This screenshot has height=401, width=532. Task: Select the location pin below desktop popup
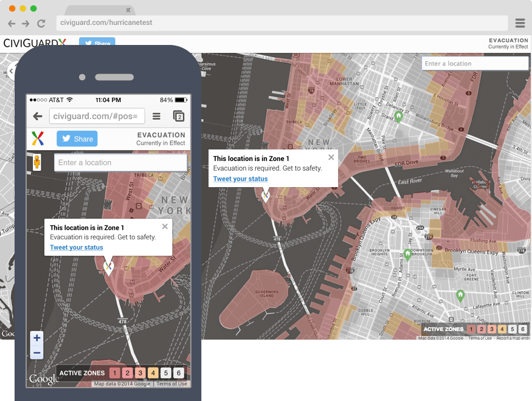click(265, 196)
